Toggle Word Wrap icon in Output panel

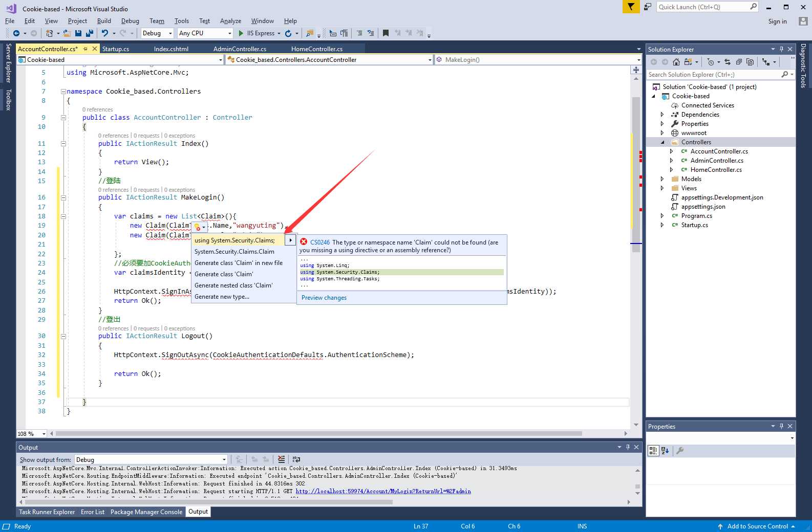pos(296,459)
